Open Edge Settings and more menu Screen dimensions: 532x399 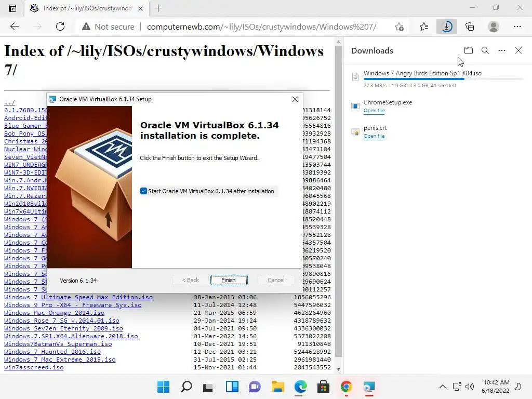517,26
